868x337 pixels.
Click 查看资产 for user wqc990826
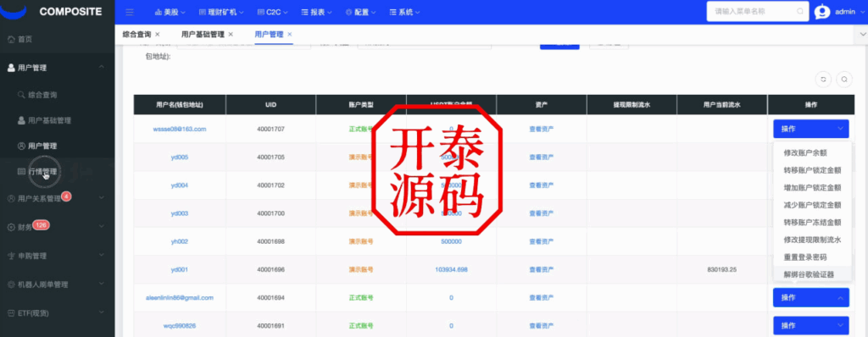[542, 325]
